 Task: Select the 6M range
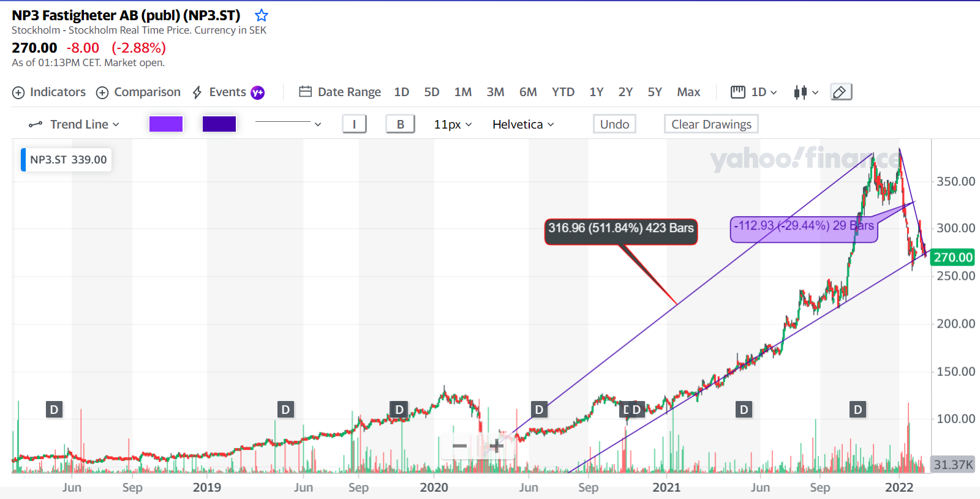528,92
